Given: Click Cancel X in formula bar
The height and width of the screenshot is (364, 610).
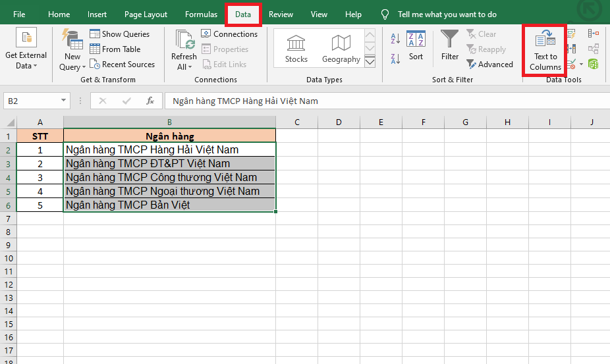Looking at the screenshot, I should [x=103, y=101].
